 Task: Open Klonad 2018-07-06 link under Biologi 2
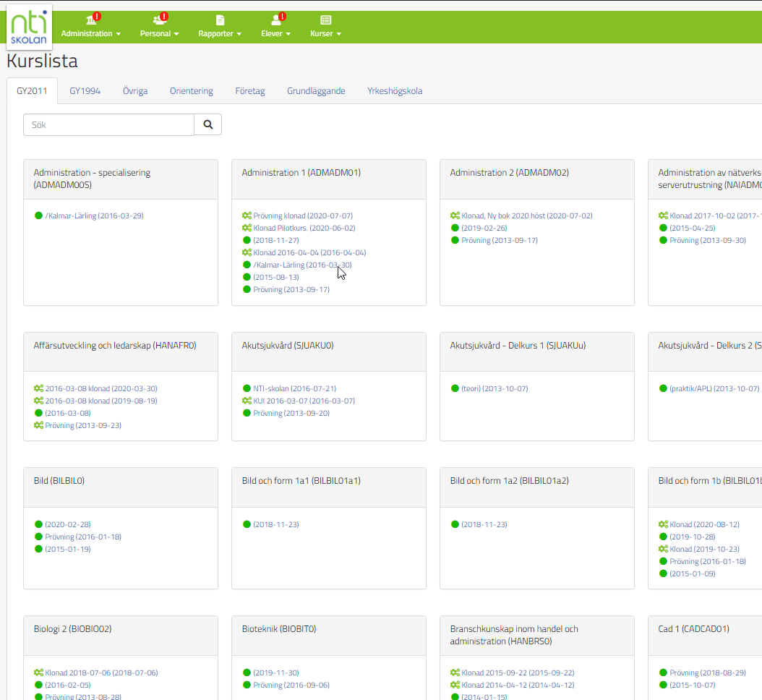[x=101, y=673]
